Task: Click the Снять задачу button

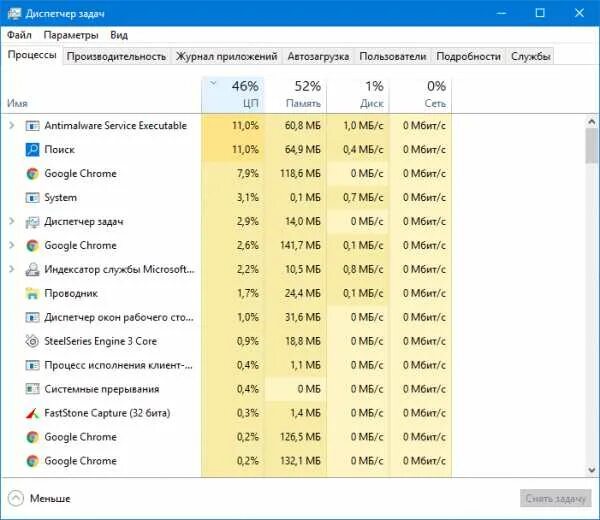Action: (555, 499)
